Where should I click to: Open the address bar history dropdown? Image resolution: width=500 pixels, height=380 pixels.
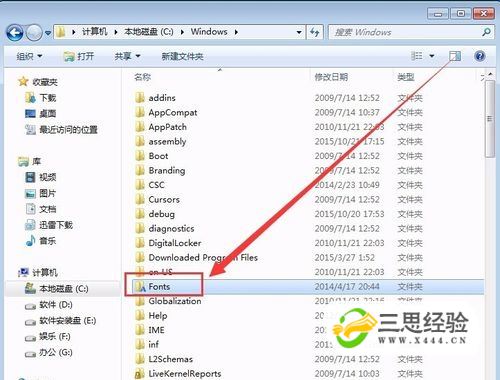click(x=299, y=32)
